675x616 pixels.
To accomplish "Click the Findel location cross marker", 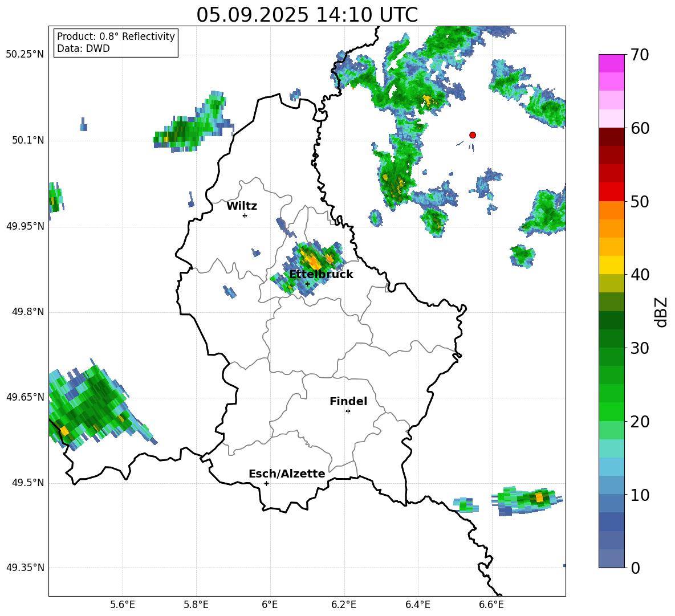I will (348, 411).
